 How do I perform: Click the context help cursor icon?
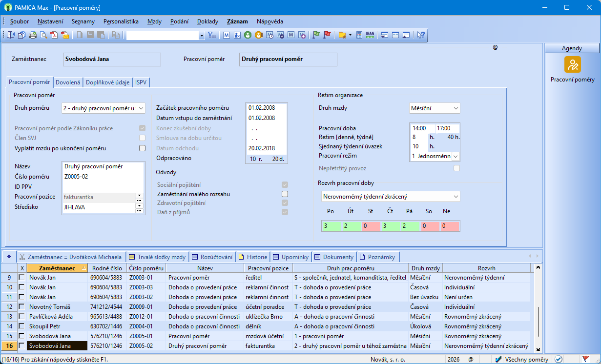420,35
